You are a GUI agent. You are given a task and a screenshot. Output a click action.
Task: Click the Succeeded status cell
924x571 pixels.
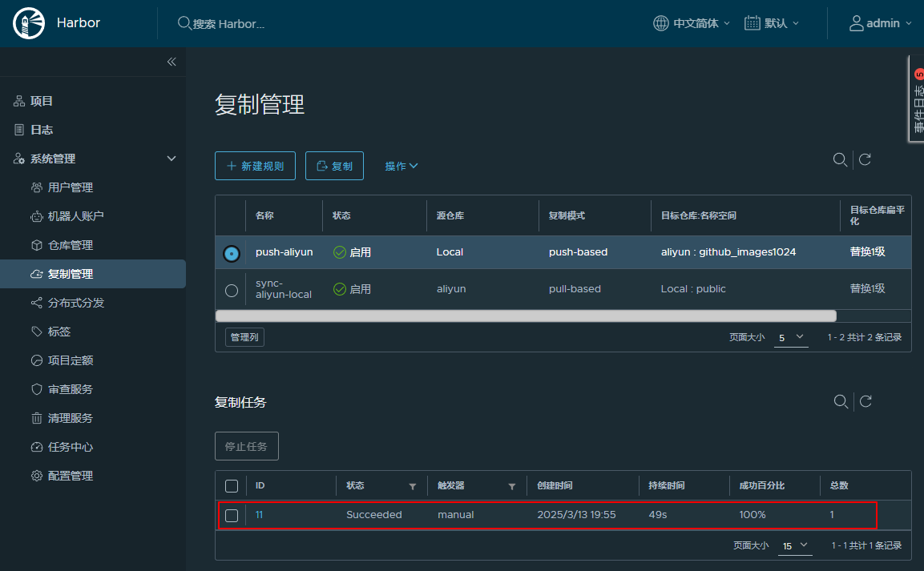click(374, 515)
